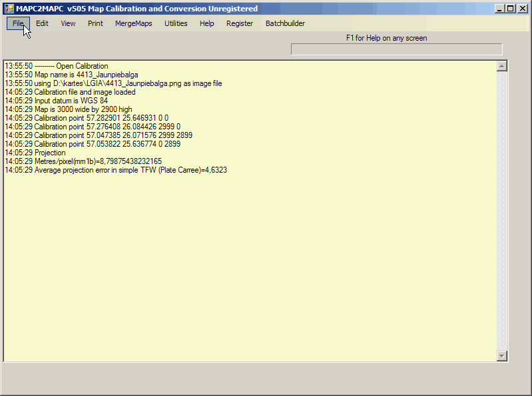
Task: Click the line with the 4413_Jaunpiebalga.png image path
Action: point(113,83)
